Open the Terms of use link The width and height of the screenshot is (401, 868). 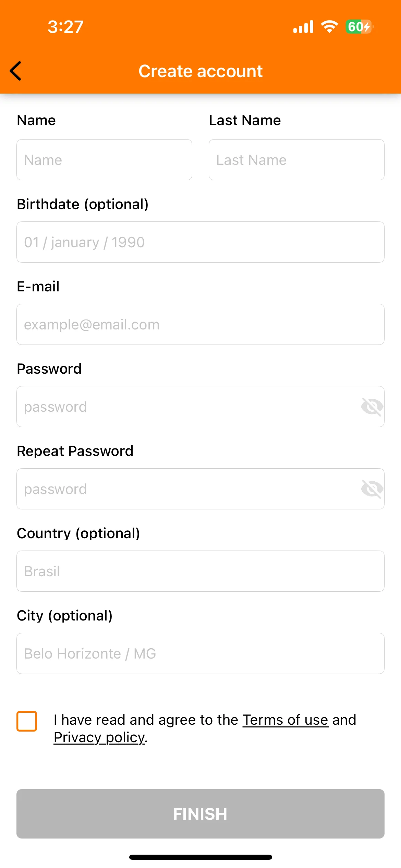[x=285, y=720]
